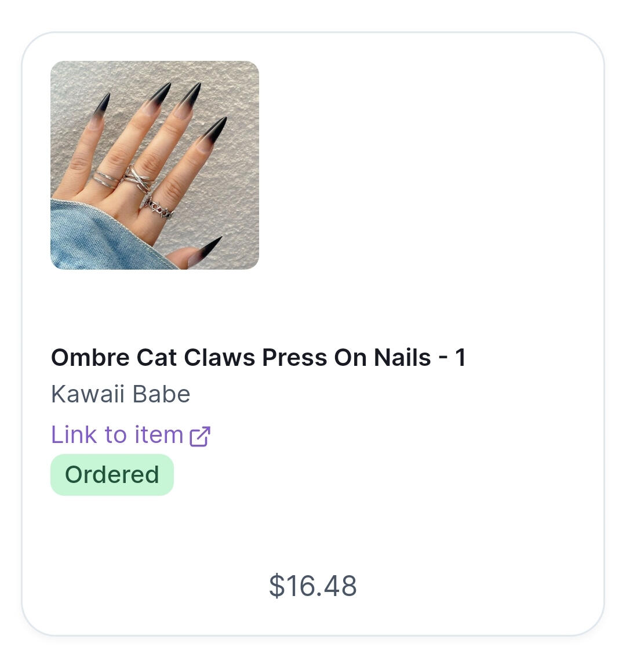Viewport: 626px width, 672px height.
Task: Open the product photo of ombre nails
Action: (x=155, y=165)
